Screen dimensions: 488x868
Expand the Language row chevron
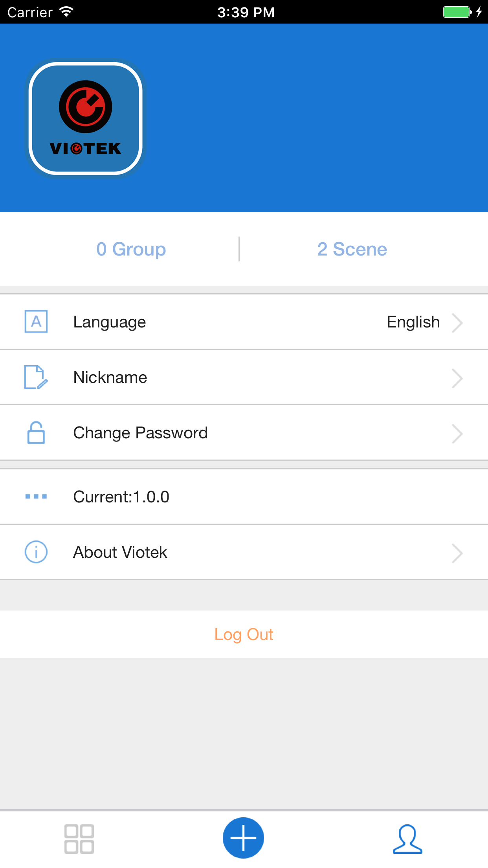click(x=457, y=323)
